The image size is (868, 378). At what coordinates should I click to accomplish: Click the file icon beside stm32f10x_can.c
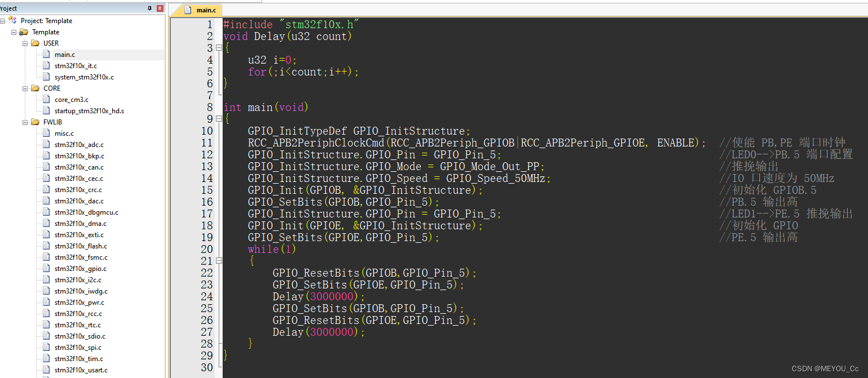[46, 167]
